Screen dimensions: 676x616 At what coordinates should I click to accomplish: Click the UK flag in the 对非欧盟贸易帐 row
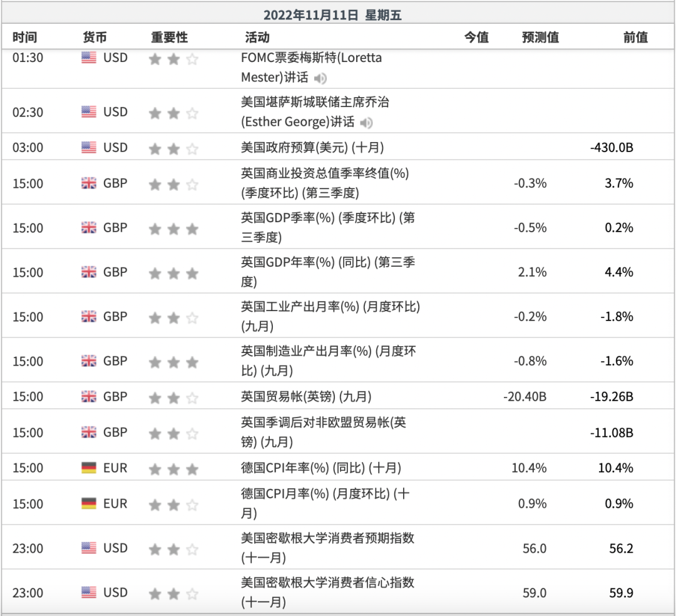point(89,432)
